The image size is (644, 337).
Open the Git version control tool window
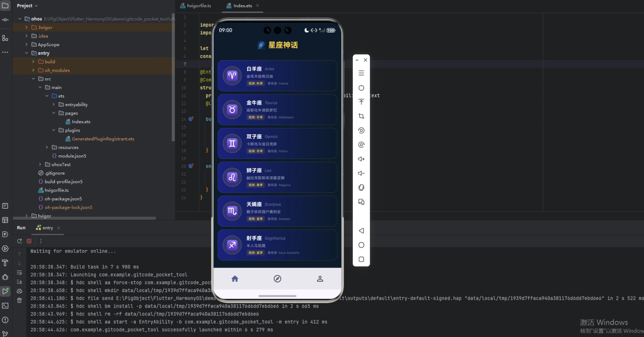coord(5,334)
